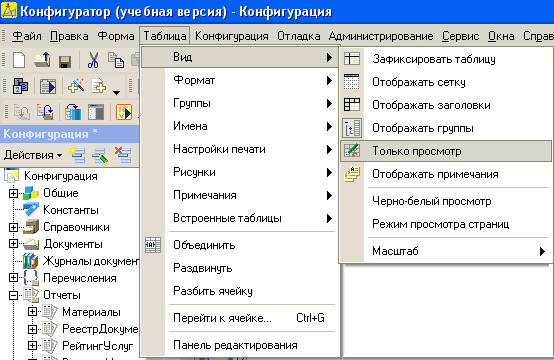Open the Конфигурация menu in menu bar
This screenshot has height=360, width=554.
pyautogui.click(x=232, y=36)
